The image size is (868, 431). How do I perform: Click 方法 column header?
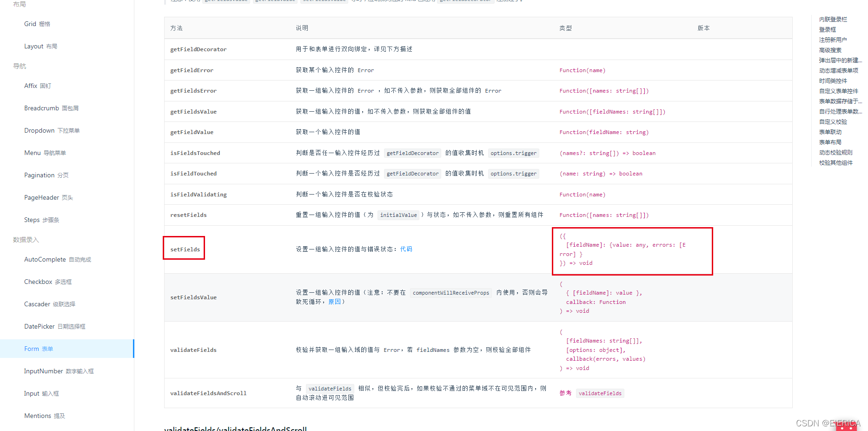176,28
